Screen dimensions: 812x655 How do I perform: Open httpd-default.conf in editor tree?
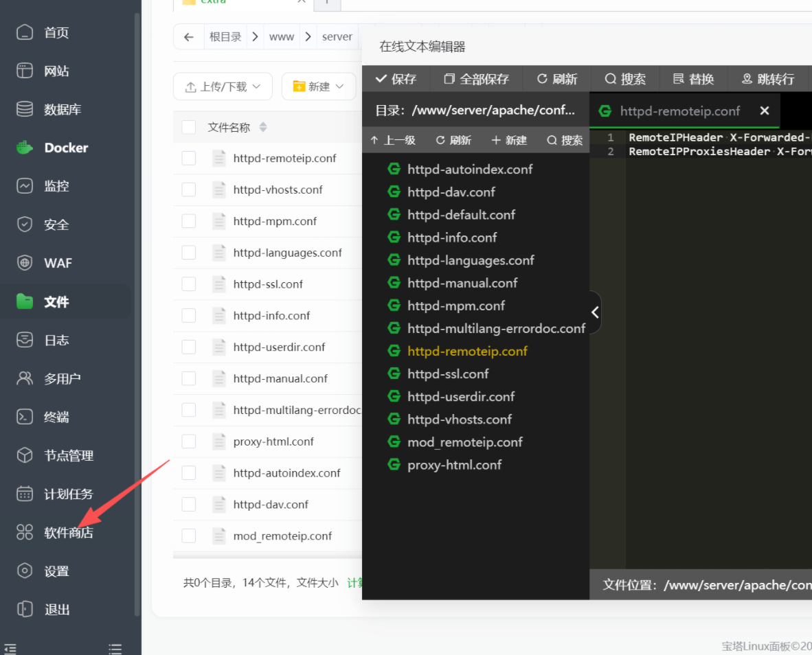(x=462, y=215)
